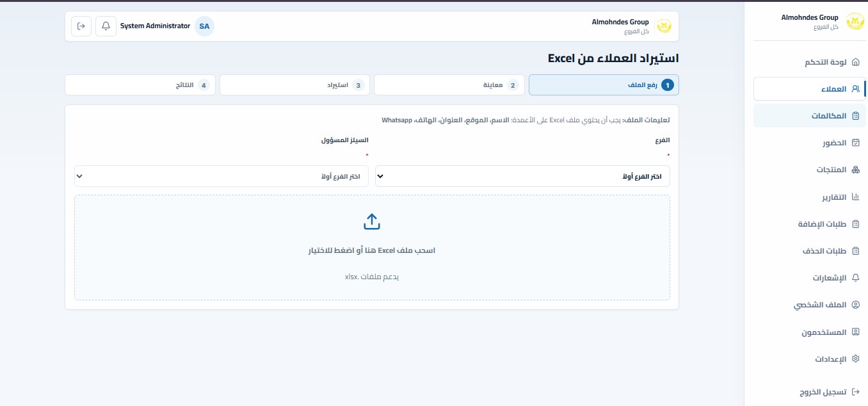This screenshot has width=868, height=406.
Task: Click the استيراد العملاء من Excel heading
Action: [x=613, y=58]
